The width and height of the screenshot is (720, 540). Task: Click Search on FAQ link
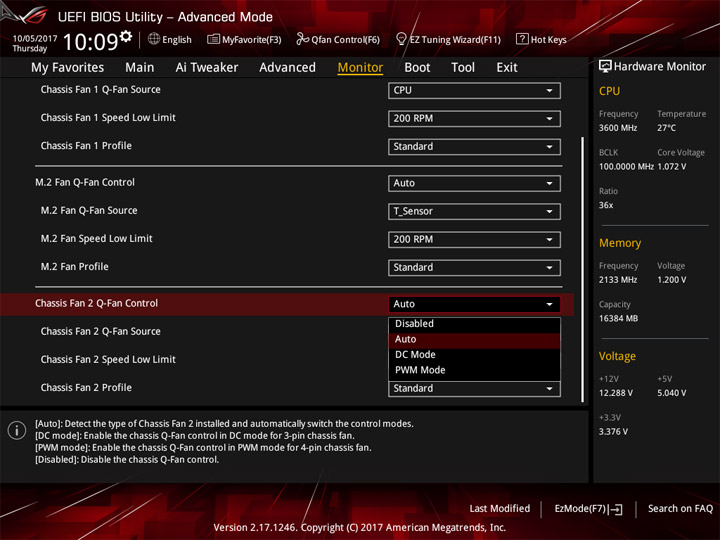(680, 508)
